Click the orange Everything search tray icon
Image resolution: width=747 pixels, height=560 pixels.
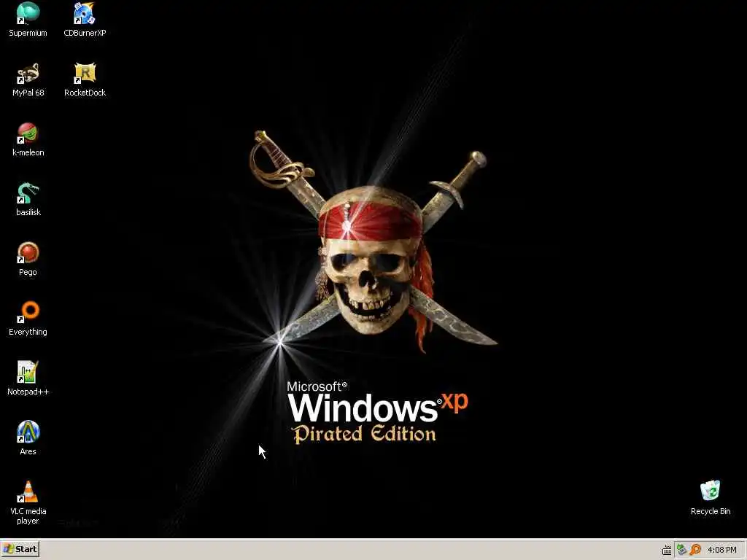(x=695, y=550)
